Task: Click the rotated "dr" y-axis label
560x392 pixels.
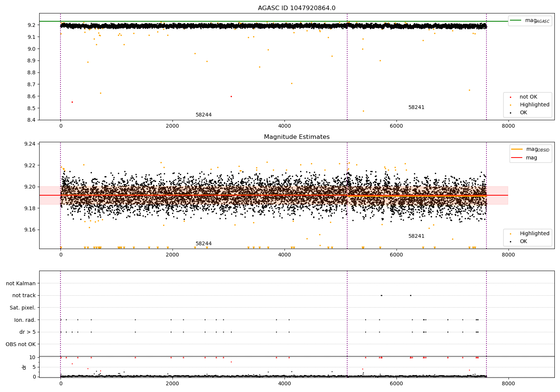Action: [24, 367]
